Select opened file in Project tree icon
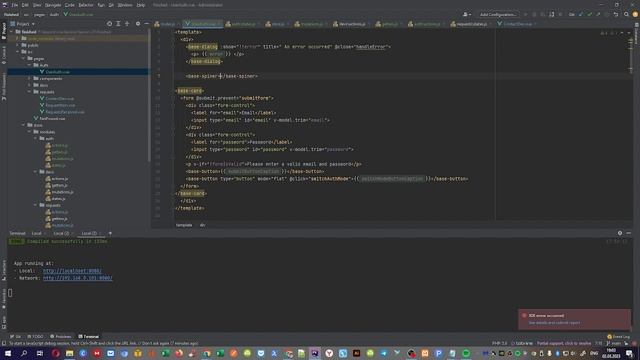Viewport: 640px width, 360px height. [x=109, y=24]
